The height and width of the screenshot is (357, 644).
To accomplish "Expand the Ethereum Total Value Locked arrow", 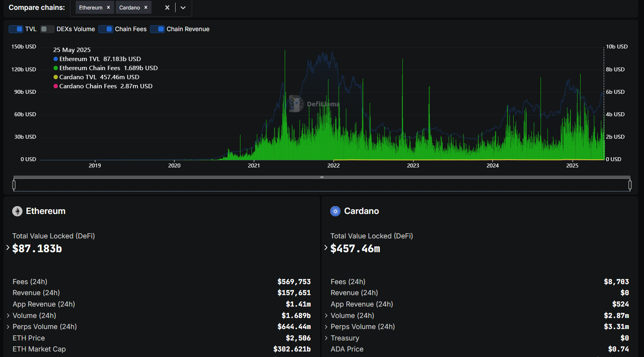I will pos(7,247).
